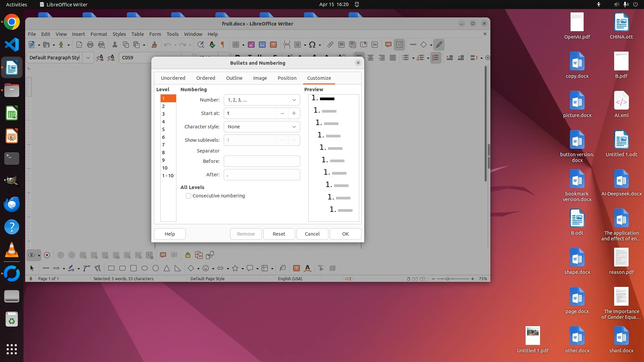Click the Reset button
Viewport: 644px width, 362px height.
pos(279,234)
